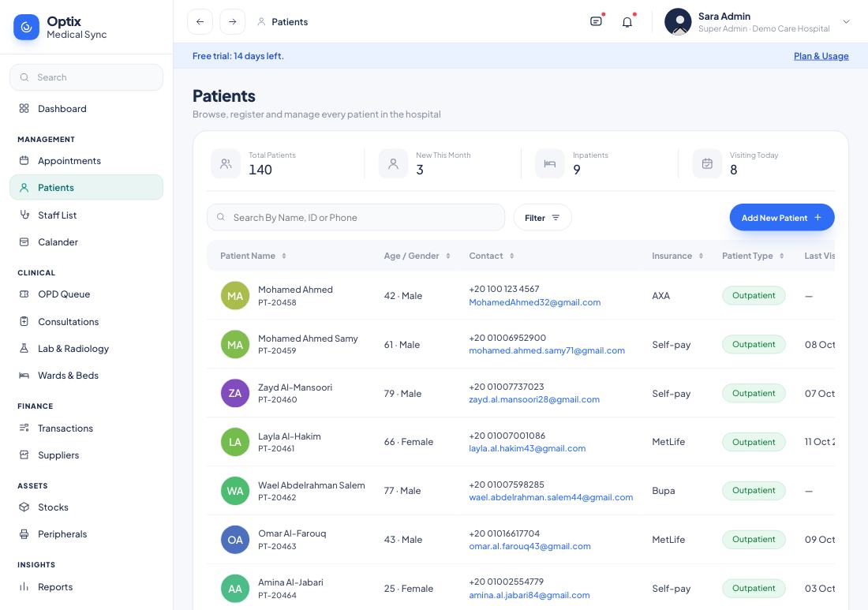Click Layla Al-Hakim's LA avatar
Viewport: 868px width, 610px height.
(x=235, y=442)
